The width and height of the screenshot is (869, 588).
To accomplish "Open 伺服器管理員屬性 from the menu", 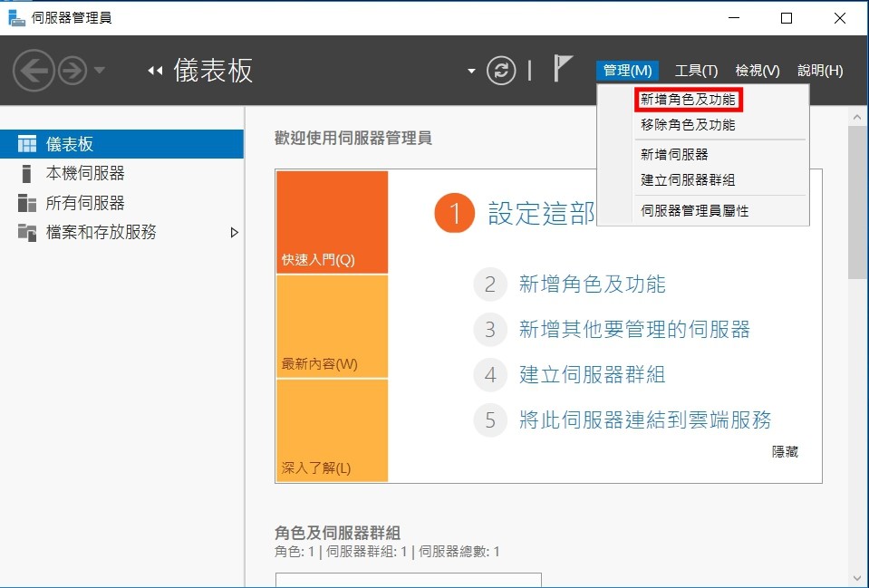I will pos(694,211).
